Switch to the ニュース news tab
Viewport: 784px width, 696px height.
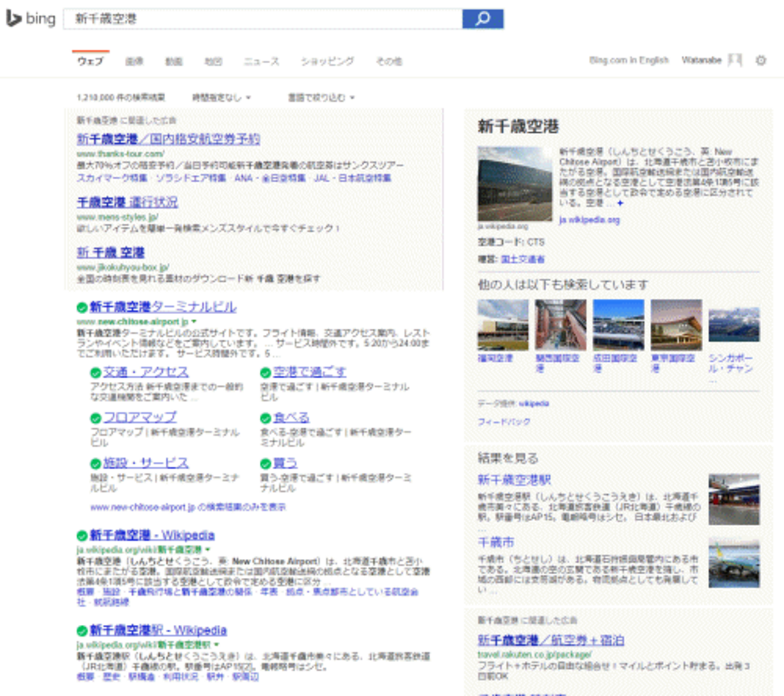(261, 61)
